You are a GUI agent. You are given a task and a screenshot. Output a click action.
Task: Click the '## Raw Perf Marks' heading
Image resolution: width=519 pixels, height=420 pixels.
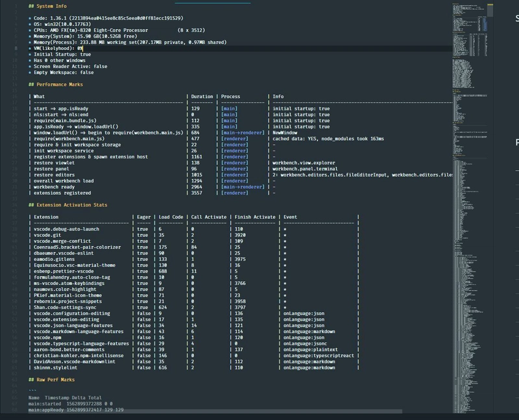tap(51, 380)
